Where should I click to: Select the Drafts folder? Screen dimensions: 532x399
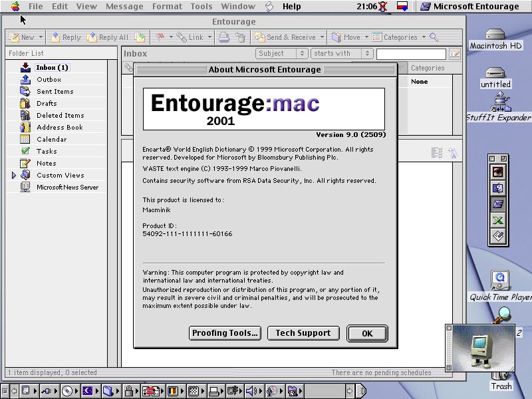(47, 103)
